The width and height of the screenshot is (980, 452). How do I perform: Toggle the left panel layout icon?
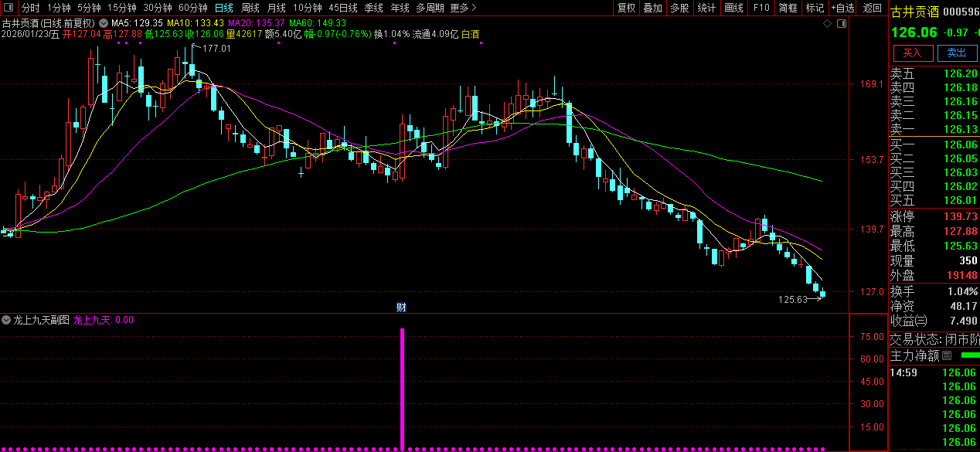pos(9,8)
